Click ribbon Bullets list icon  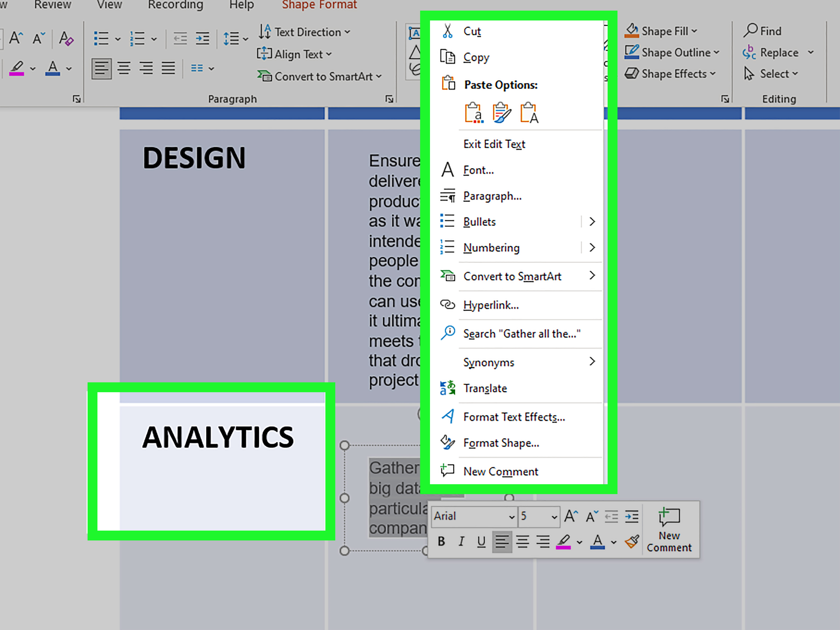click(x=101, y=38)
